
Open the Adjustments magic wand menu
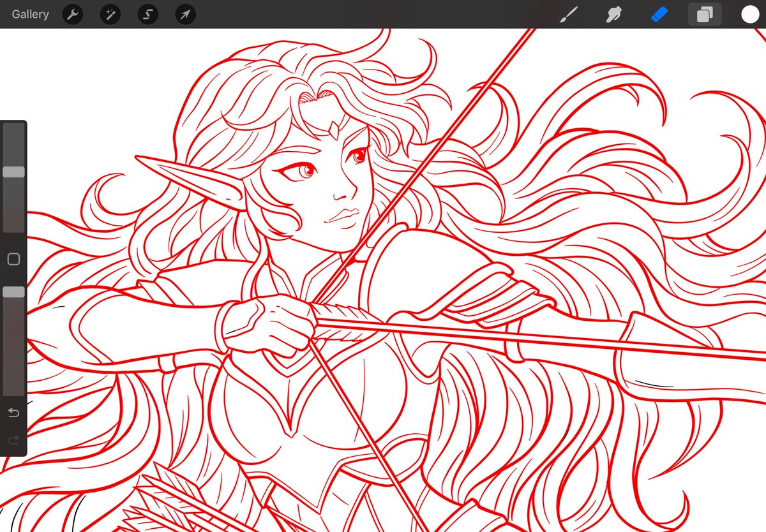pyautogui.click(x=110, y=14)
